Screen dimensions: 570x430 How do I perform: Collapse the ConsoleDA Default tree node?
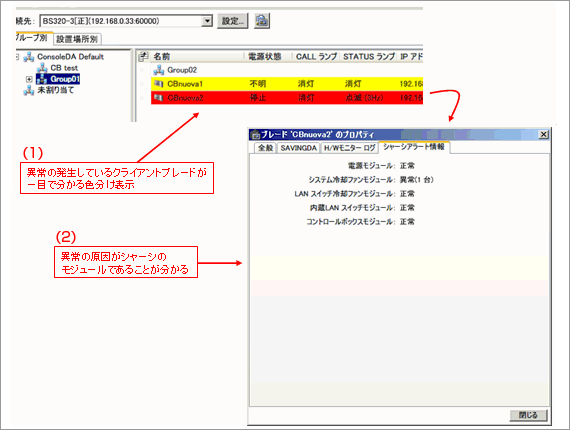pyautogui.click(x=17, y=57)
